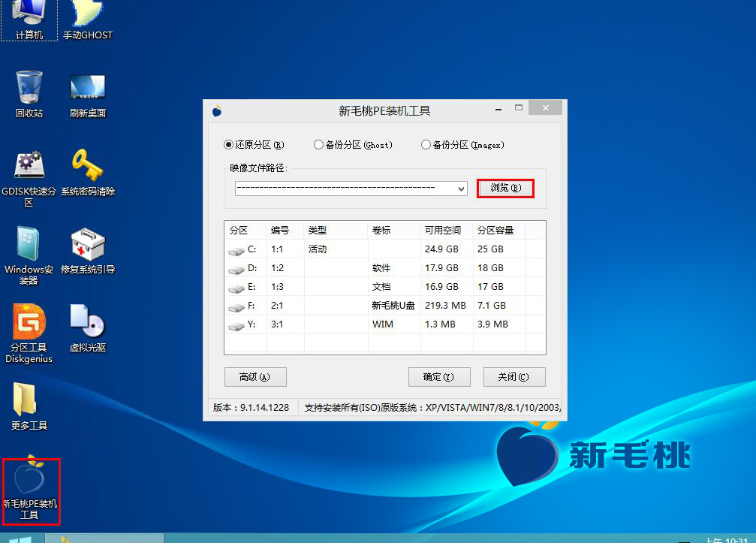Click the 卷标 column header

click(x=394, y=231)
